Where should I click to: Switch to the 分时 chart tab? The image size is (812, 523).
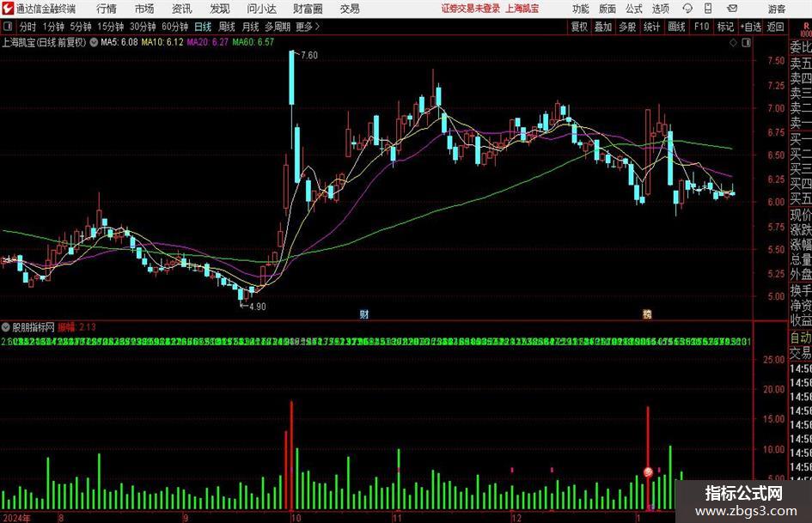click(x=28, y=27)
